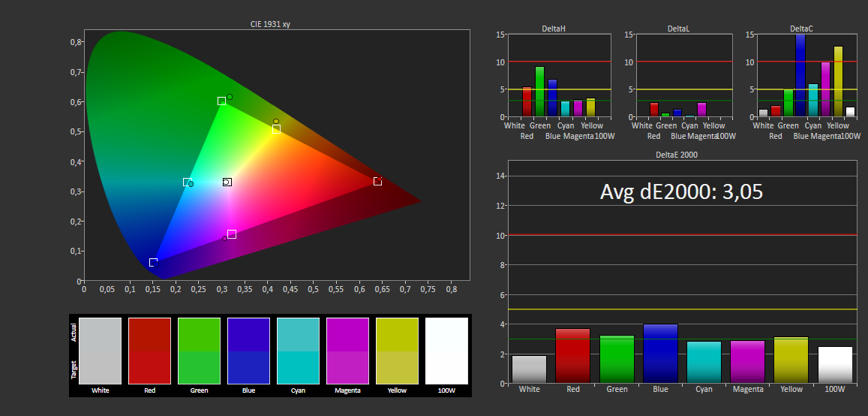The height and width of the screenshot is (416, 868).
Task: Pick the Cyan bar in DeltaE 2000 chart
Action: pos(704,362)
